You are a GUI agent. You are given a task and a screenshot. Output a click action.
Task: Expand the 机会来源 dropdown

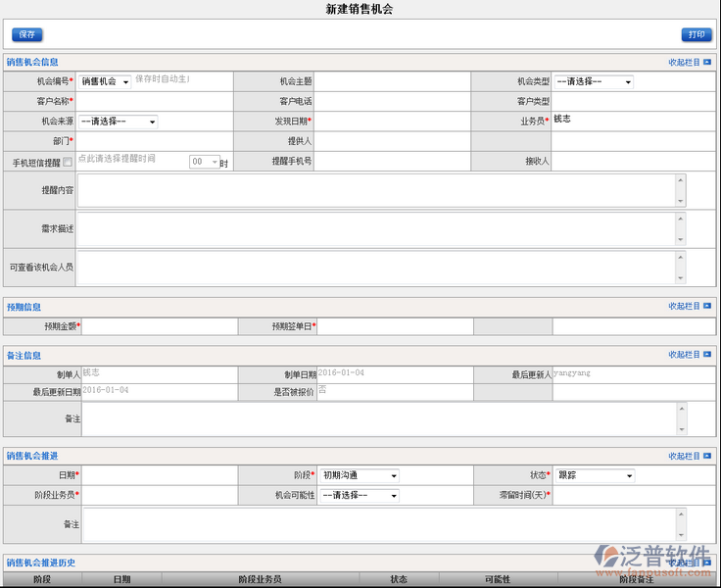118,122
